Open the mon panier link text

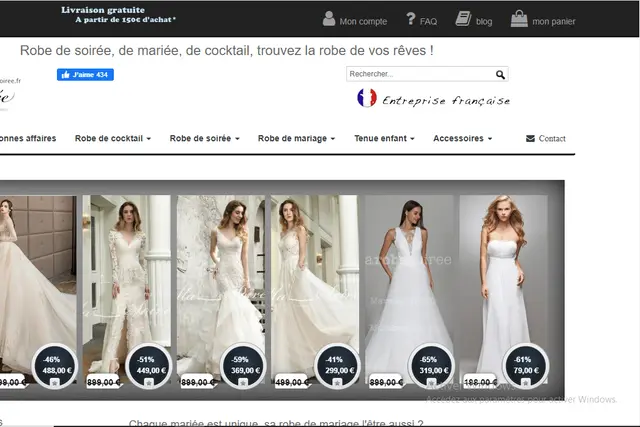[553, 22]
